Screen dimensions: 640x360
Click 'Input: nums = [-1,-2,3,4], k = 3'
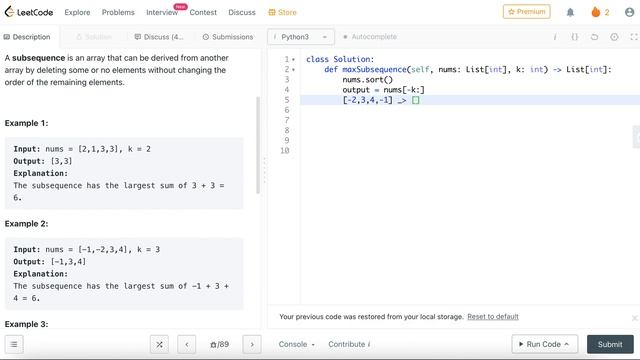point(87,249)
